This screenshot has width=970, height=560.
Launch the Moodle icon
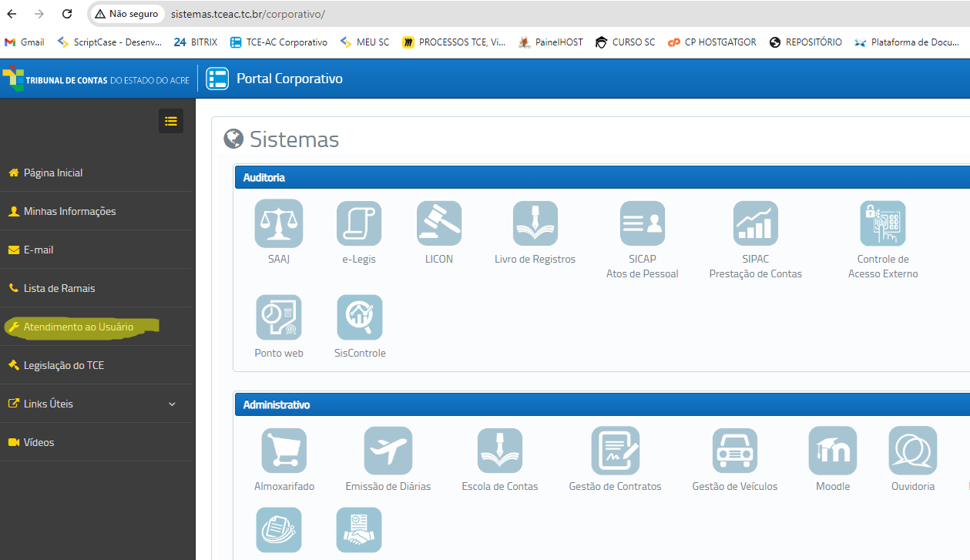[833, 451]
